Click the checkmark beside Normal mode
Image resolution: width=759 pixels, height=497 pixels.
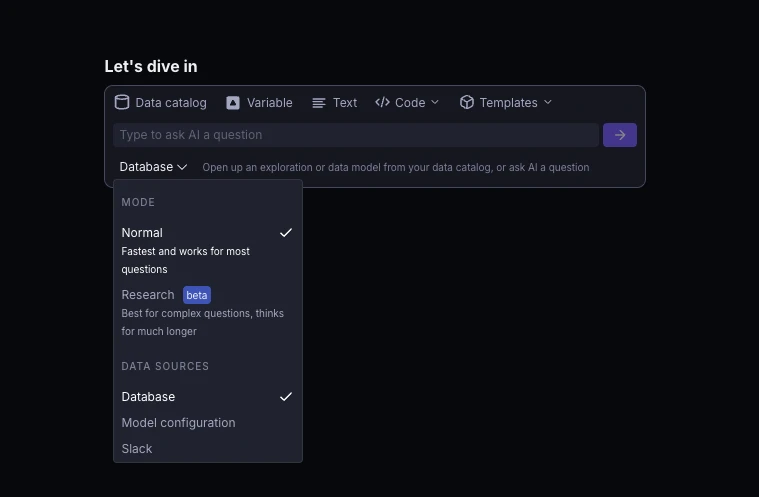pos(286,232)
